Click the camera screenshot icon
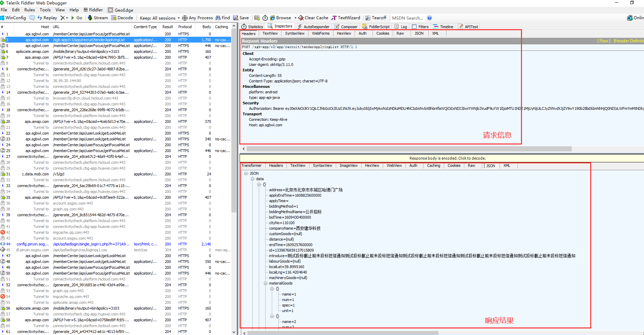The width and height of the screenshot is (644, 335). pos(257,18)
